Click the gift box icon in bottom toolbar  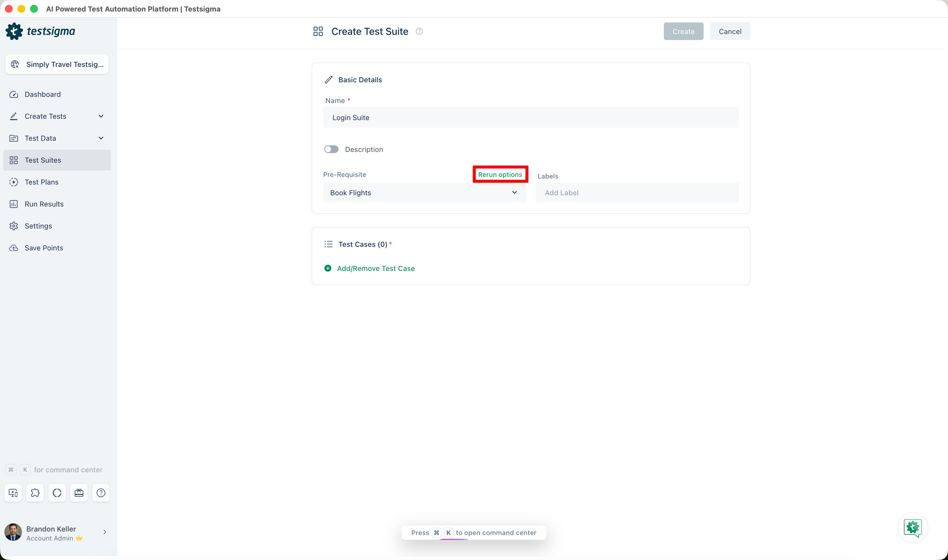[79, 493]
